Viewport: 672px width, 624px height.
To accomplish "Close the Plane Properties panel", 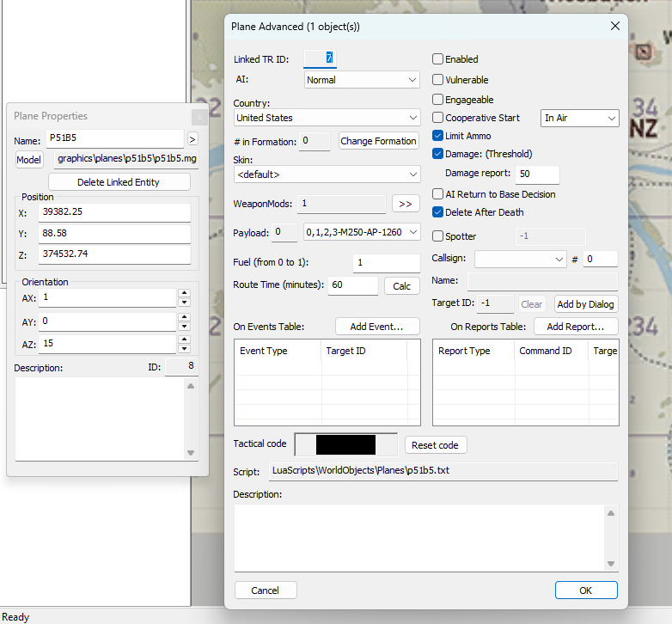I will tap(199, 116).
